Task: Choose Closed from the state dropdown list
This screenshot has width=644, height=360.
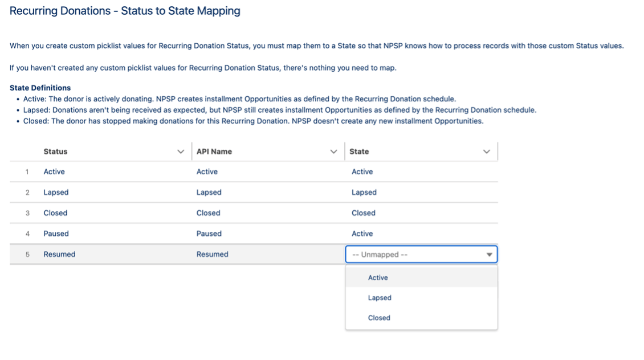Action: coord(421,318)
